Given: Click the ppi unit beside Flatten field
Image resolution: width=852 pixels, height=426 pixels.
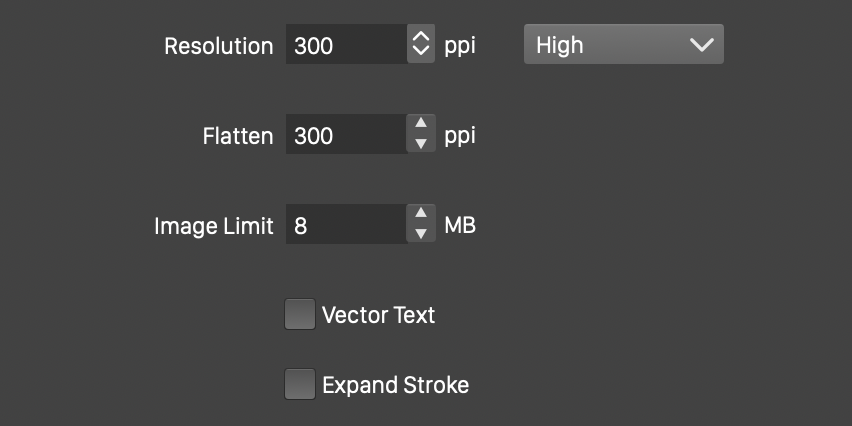Looking at the screenshot, I should point(460,136).
